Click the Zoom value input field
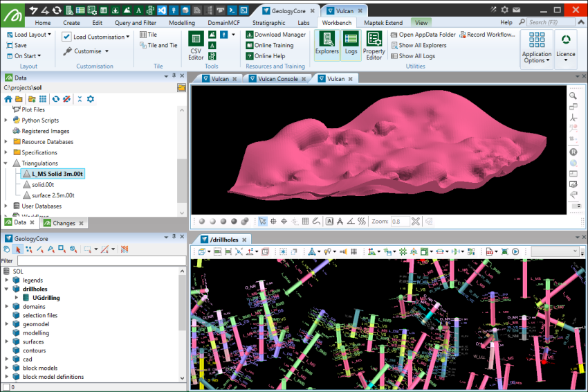 [399, 222]
